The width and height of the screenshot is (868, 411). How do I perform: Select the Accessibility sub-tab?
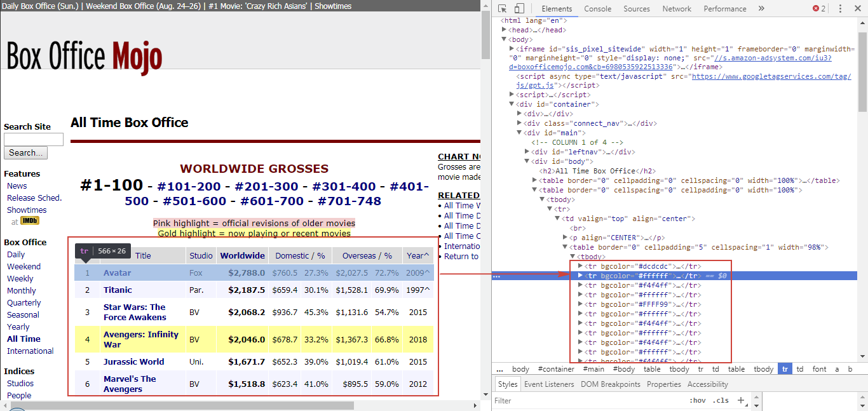point(707,384)
